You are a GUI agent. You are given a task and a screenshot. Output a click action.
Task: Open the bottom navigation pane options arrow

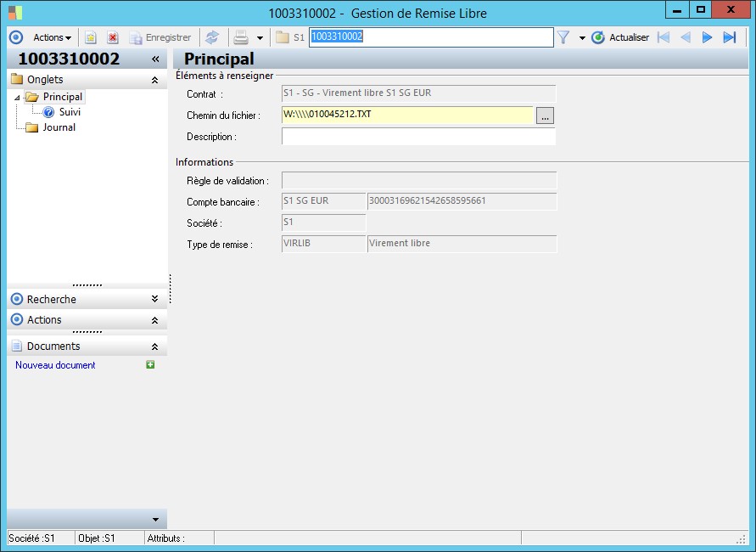coord(155,520)
